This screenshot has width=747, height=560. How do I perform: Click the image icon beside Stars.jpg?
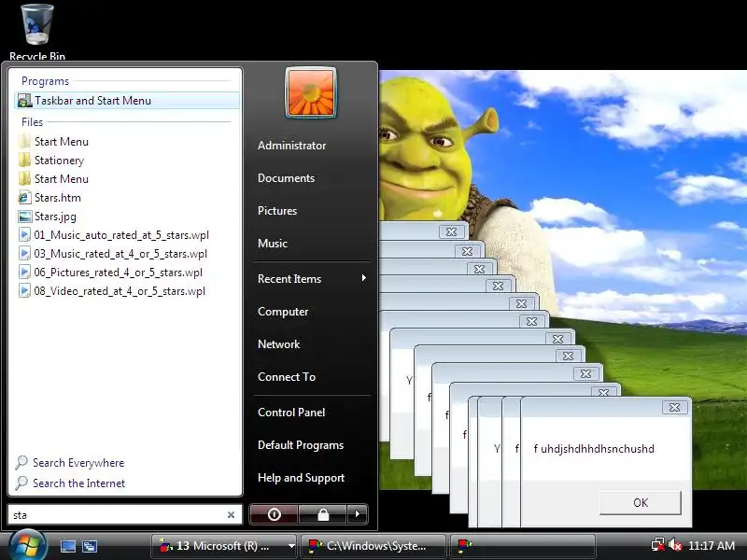(x=24, y=217)
